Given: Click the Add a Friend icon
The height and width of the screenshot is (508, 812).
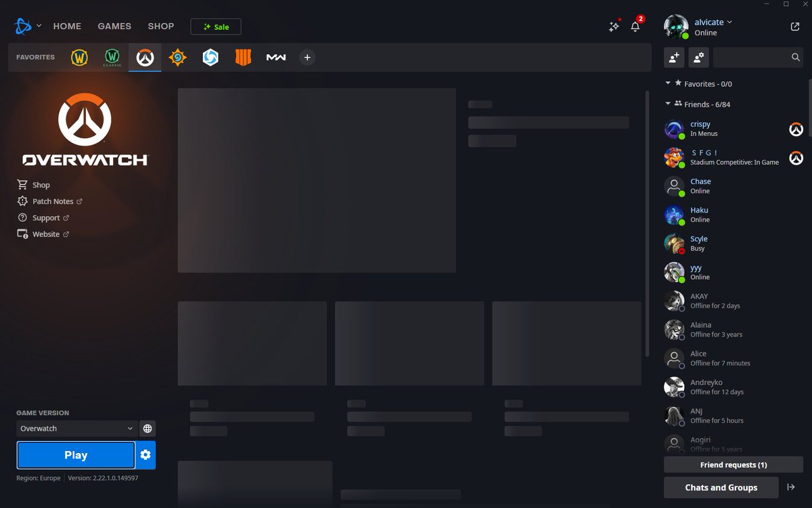Looking at the screenshot, I should point(674,58).
